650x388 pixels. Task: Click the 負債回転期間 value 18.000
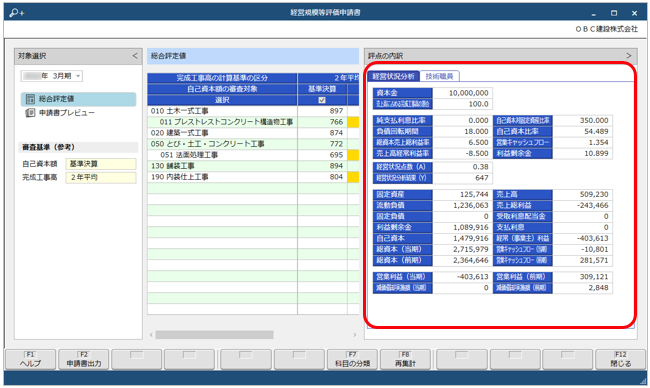coord(463,131)
